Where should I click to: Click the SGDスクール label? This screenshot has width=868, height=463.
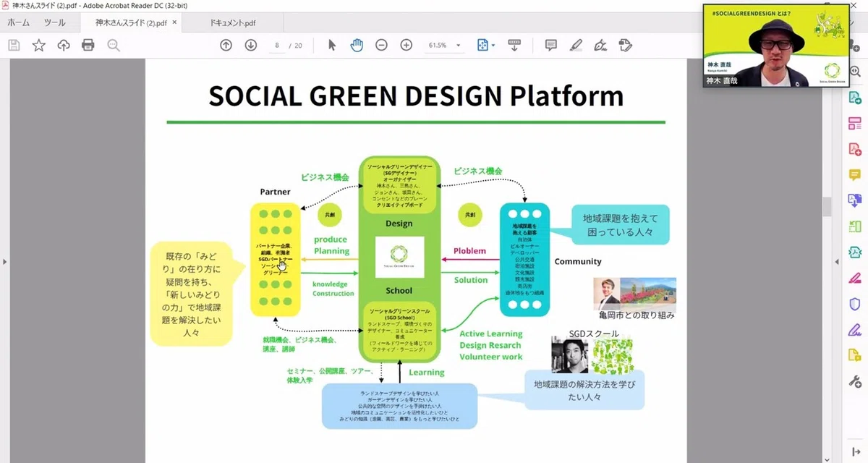coord(595,333)
